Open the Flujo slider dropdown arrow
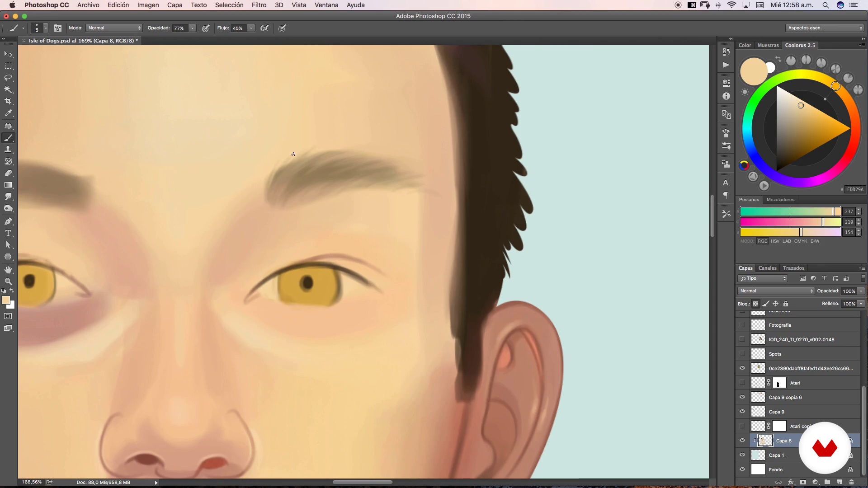This screenshot has width=868, height=488. pyautogui.click(x=251, y=28)
